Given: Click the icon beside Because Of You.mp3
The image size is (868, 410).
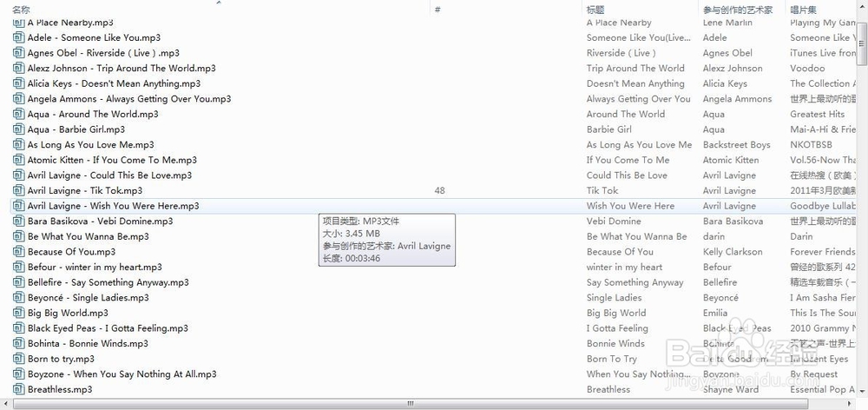Looking at the screenshot, I should (x=19, y=252).
